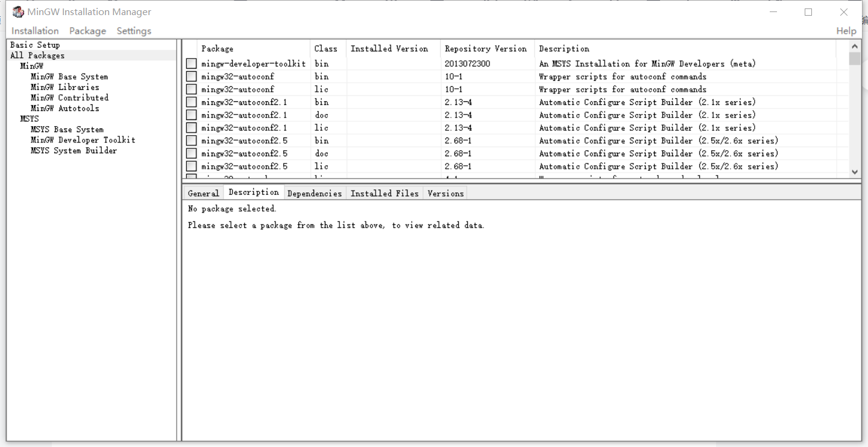The image size is (868, 447).
Task: Select the MinGW Libraries category
Action: click(64, 87)
